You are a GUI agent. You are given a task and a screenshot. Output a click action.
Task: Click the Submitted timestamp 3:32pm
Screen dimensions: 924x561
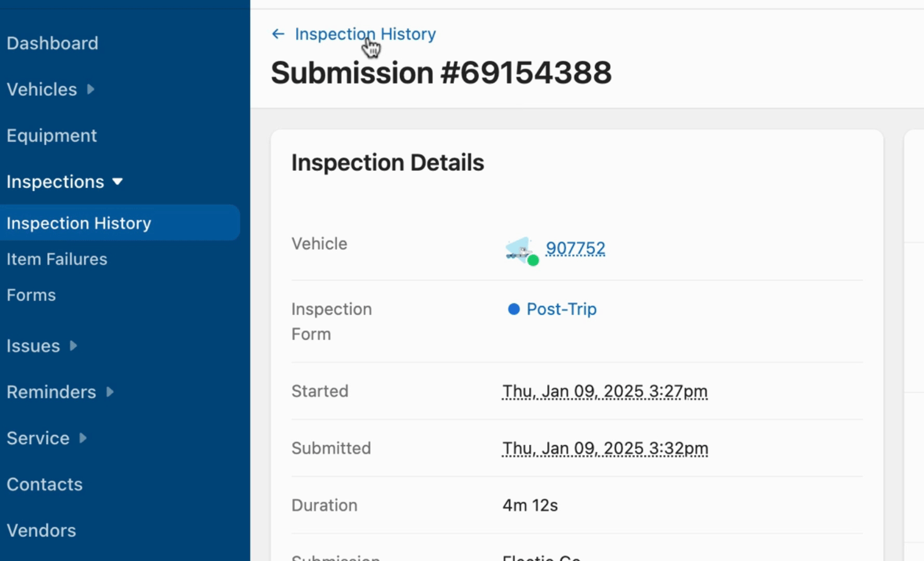point(604,448)
